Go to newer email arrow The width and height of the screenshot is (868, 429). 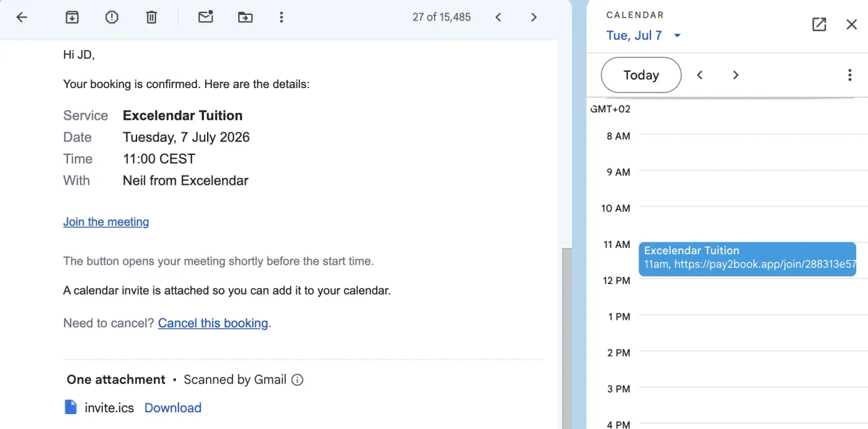pos(498,17)
